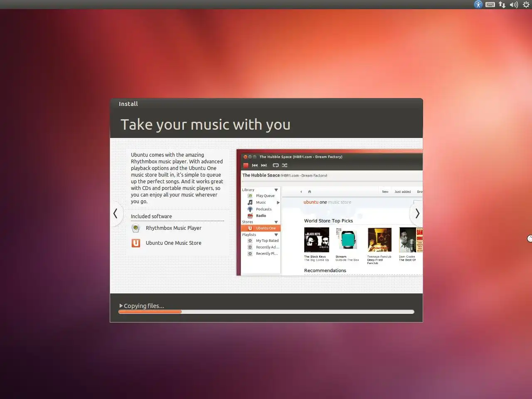The image size is (532, 399).
Task: Open the Sam Cooke album cover
Action: [x=411, y=240]
